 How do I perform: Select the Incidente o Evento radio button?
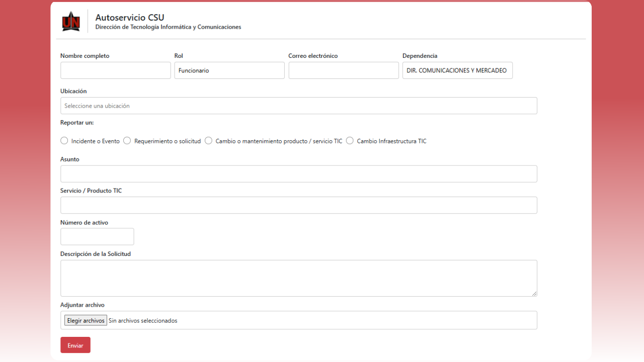pos(64,141)
